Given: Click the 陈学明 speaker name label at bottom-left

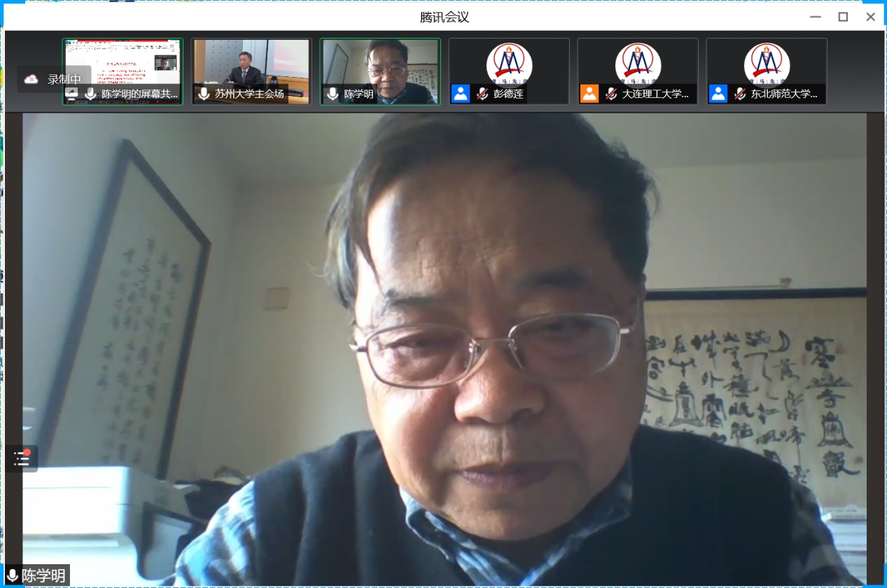Looking at the screenshot, I should coord(44,576).
